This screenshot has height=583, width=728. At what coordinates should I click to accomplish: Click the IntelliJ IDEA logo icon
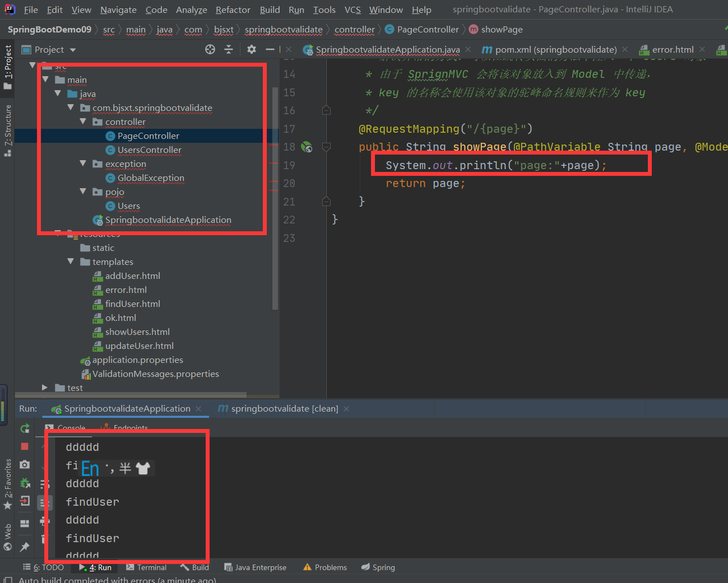[10, 9]
